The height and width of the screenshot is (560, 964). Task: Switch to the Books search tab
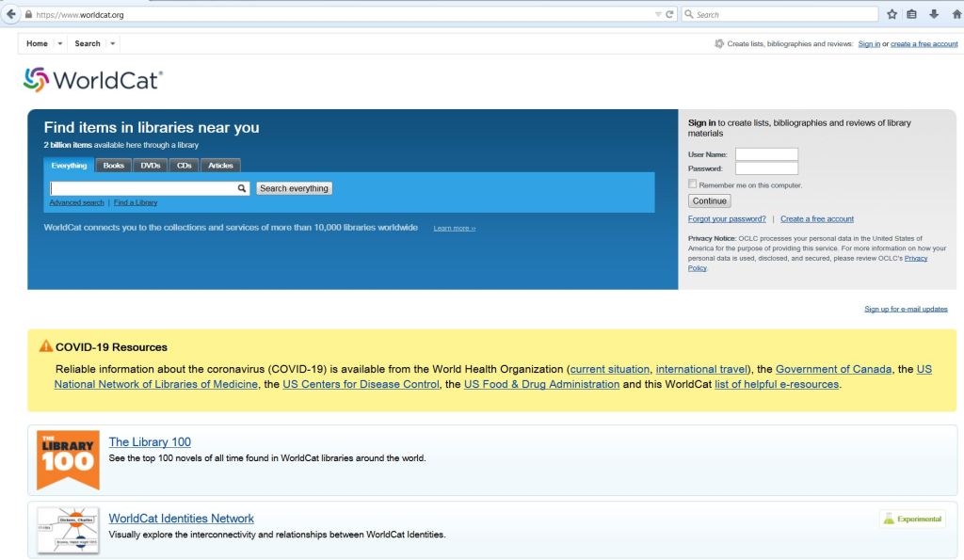(114, 166)
